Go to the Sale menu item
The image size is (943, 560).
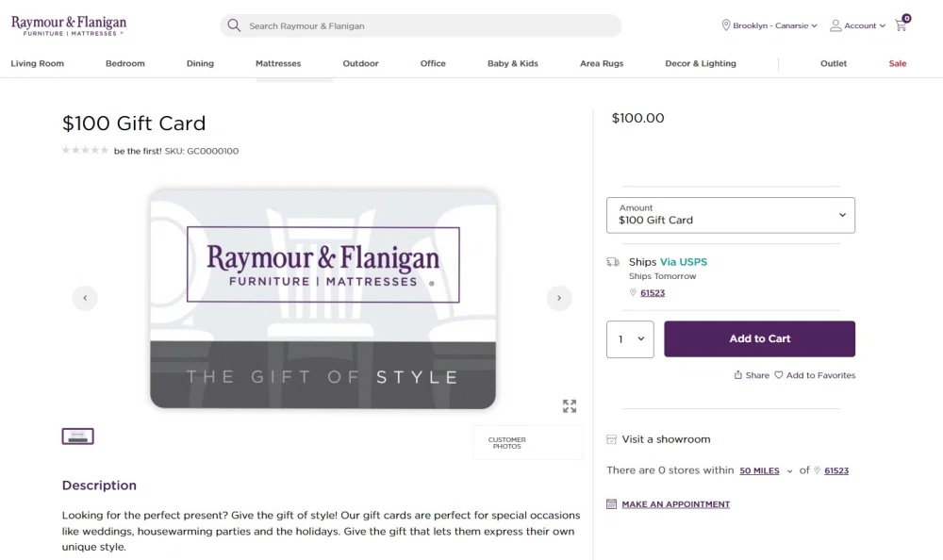pyautogui.click(x=898, y=63)
